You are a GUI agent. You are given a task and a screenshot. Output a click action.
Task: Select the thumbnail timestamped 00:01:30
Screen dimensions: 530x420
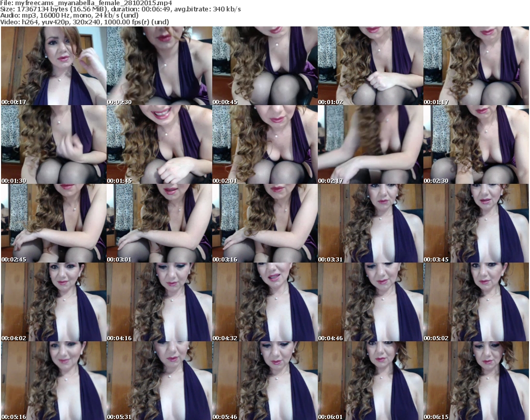[54, 144]
